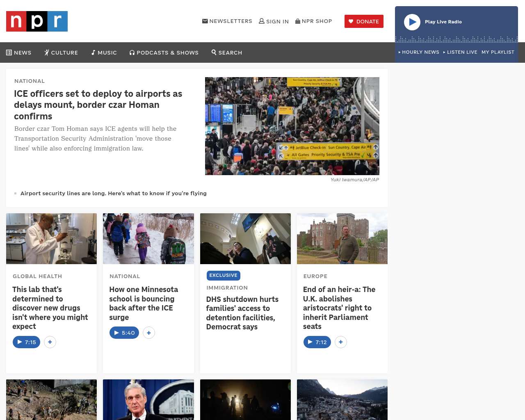Open the End of an heir-a headline
Image resolution: width=525 pixels, height=420 pixels.
click(x=339, y=308)
